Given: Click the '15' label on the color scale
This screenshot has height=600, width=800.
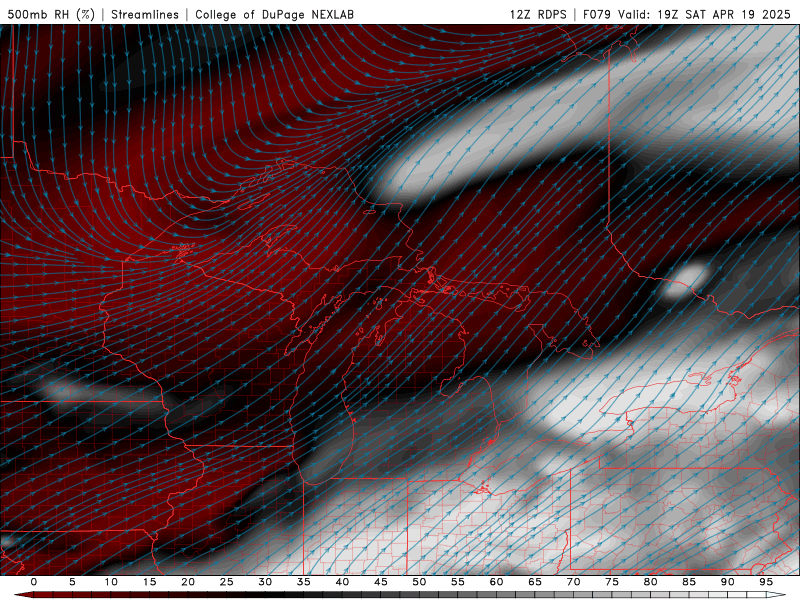Looking at the screenshot, I should coord(149,582).
